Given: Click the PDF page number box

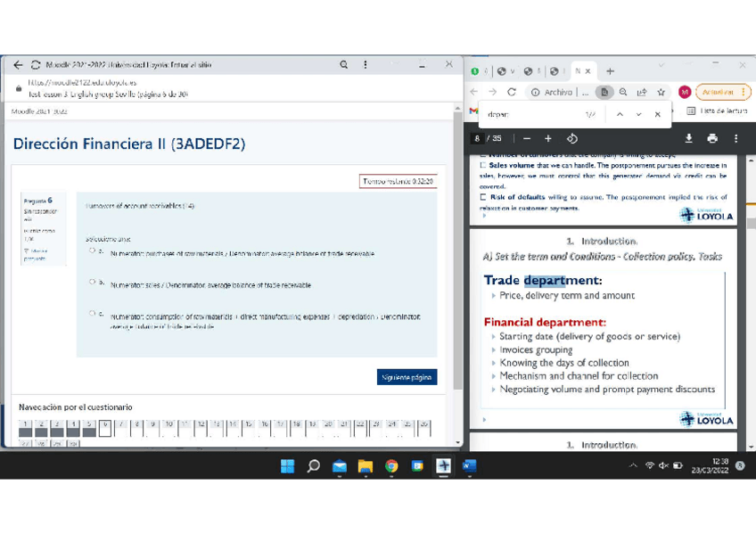Looking at the screenshot, I should 477,139.
